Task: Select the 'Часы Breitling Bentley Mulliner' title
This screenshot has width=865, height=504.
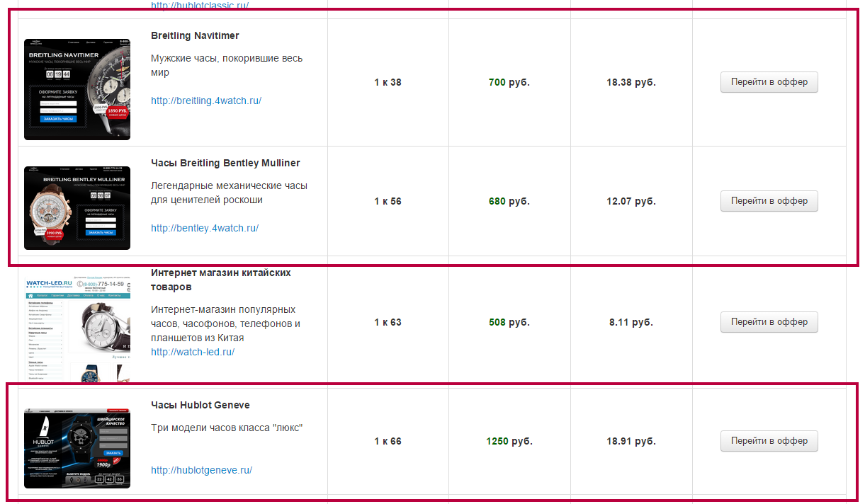Action: pos(225,163)
